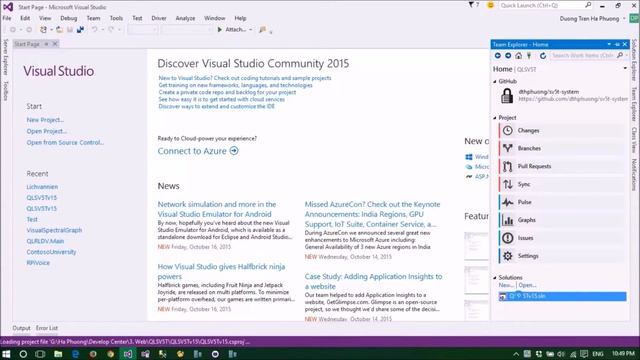The height and width of the screenshot is (360, 640).
Task: Open the Tools menu
Action: (116, 18)
